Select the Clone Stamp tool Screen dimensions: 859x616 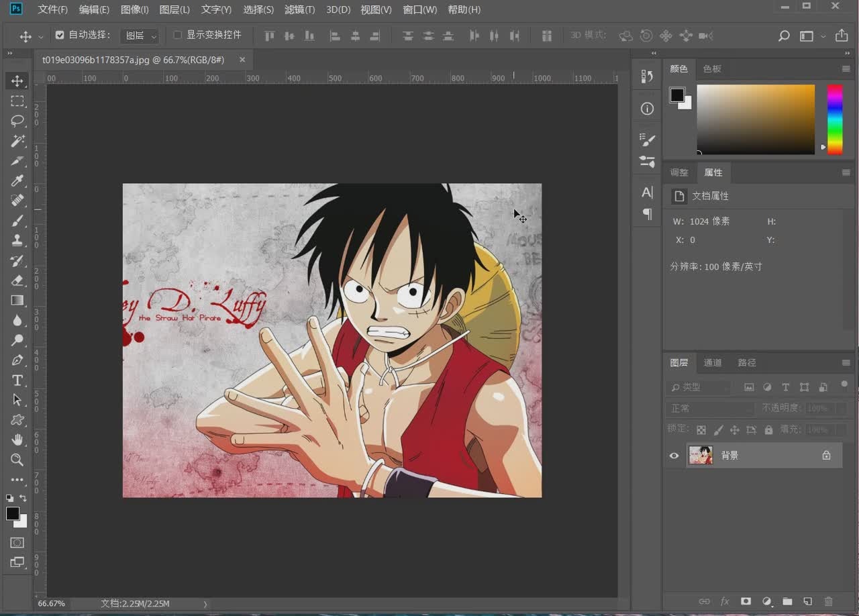[17, 240]
